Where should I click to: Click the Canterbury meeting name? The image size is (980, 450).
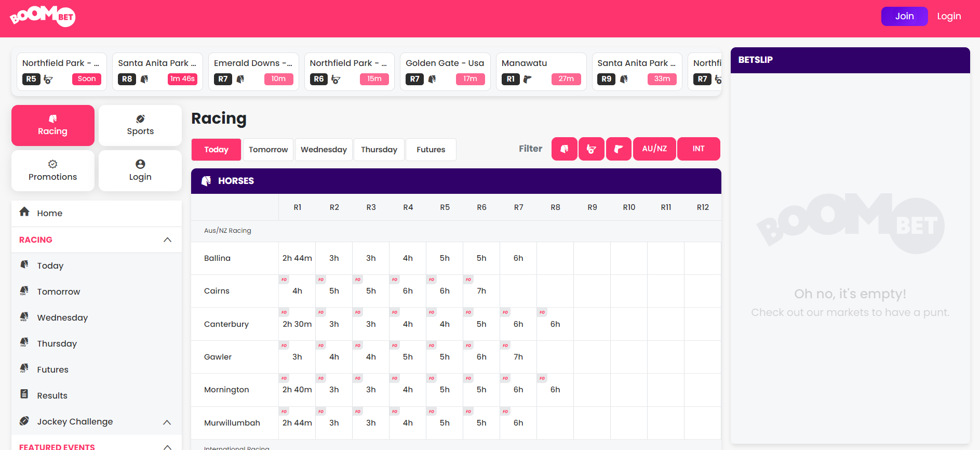226,324
